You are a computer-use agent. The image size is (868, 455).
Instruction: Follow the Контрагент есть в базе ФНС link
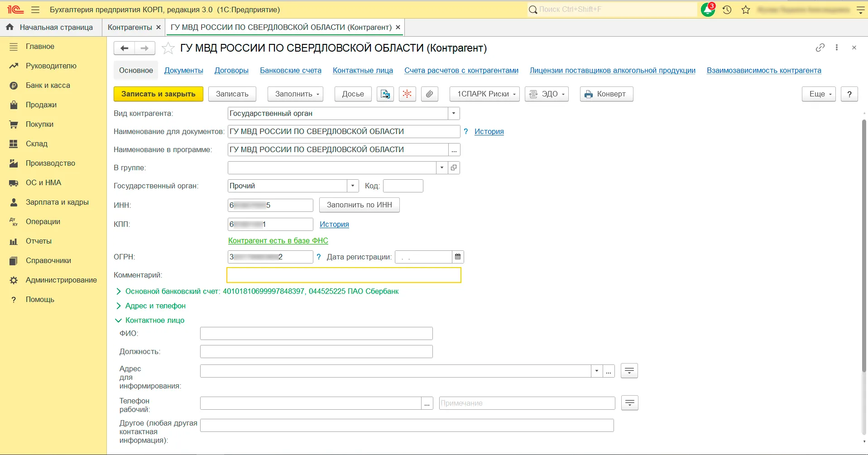[x=278, y=240]
